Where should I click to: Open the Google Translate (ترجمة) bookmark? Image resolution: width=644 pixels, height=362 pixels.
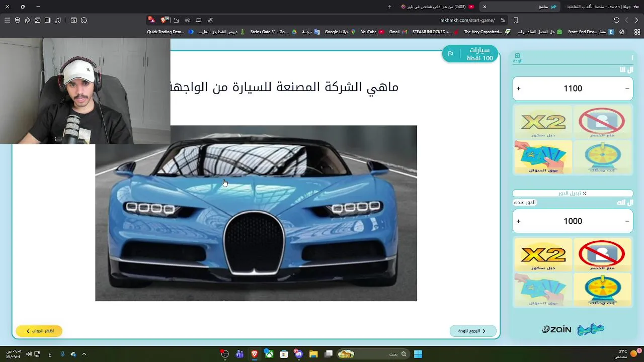tap(310, 32)
